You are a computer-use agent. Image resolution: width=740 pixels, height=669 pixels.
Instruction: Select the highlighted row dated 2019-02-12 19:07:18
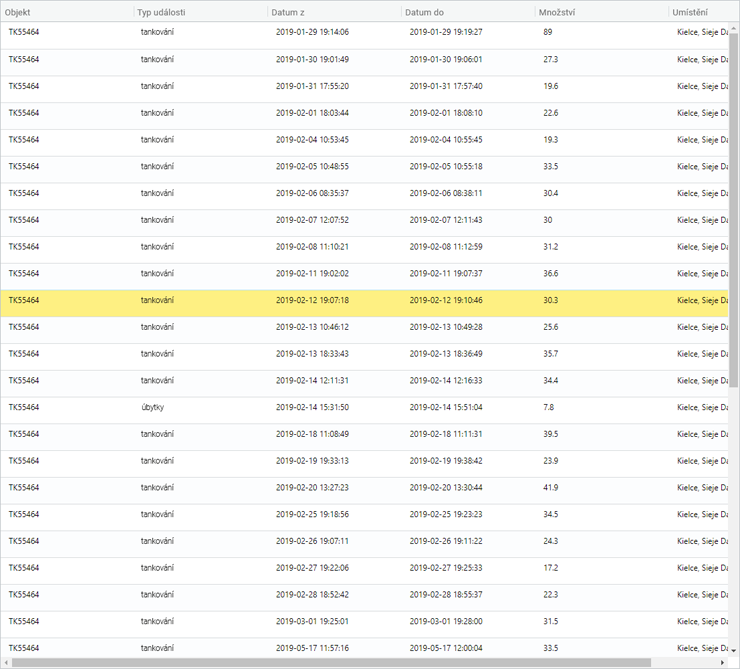[x=364, y=301]
